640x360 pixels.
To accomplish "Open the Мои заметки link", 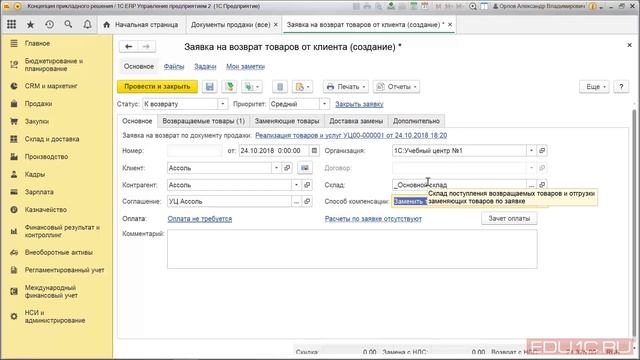I will tap(245, 66).
